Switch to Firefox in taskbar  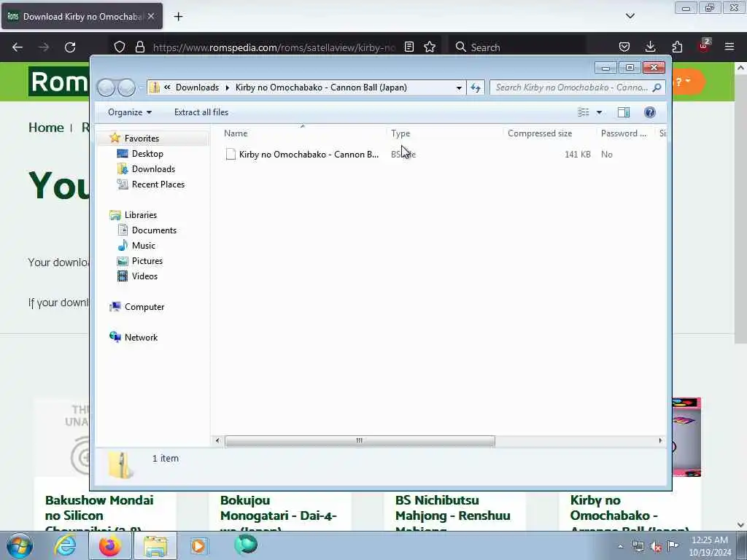[110, 545]
